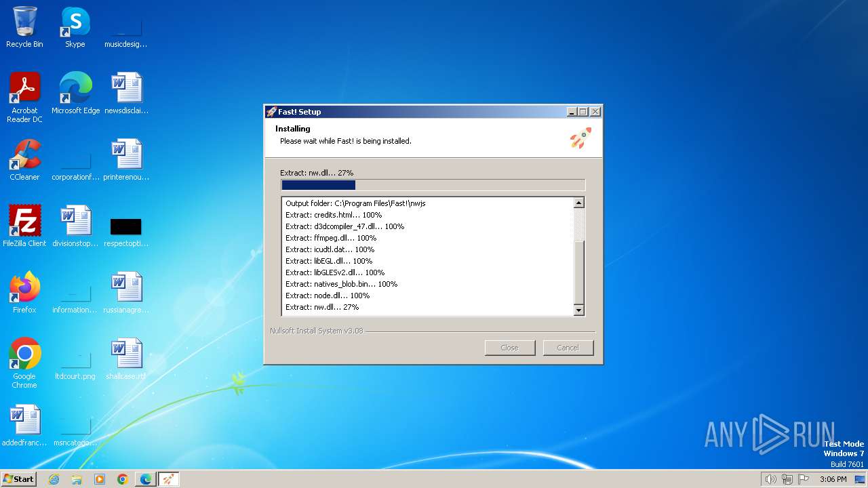The height and width of the screenshot is (488, 868).
Task: Select 'Extract: icudtl.dat... 100%' log line
Action: 330,249
